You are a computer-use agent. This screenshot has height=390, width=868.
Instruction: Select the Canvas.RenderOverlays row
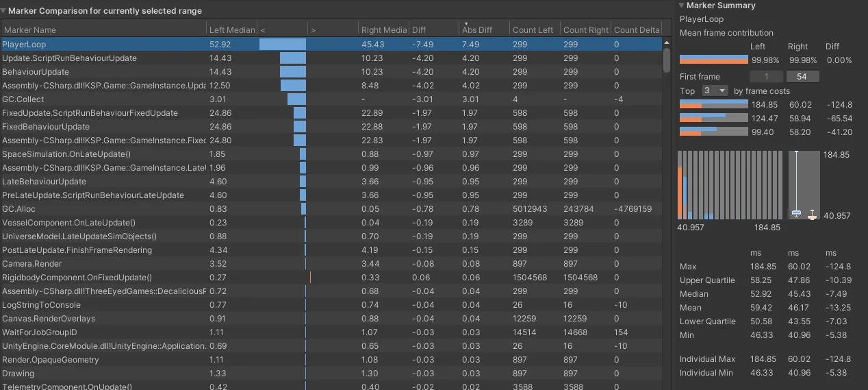coord(331,318)
